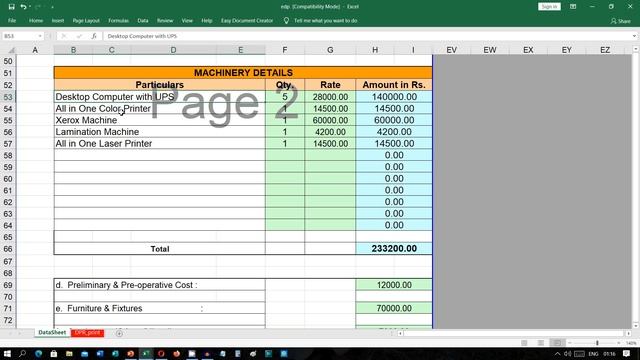Open the Formulas tab
640x360 pixels.
[118, 20]
